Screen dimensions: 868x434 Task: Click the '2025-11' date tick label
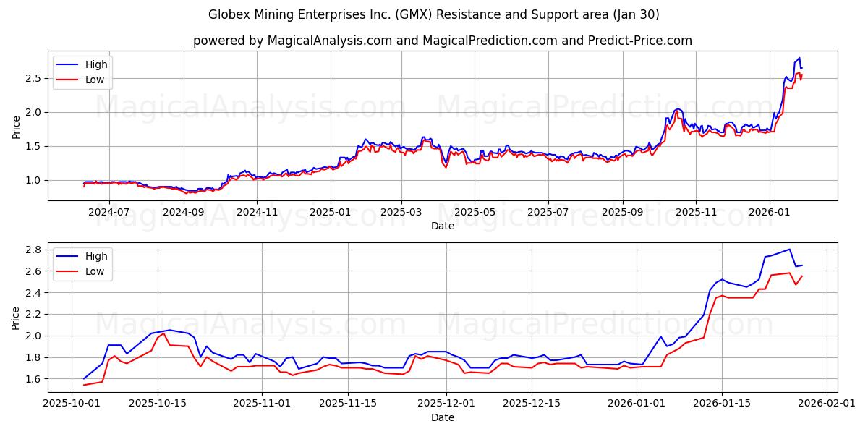[695, 213]
